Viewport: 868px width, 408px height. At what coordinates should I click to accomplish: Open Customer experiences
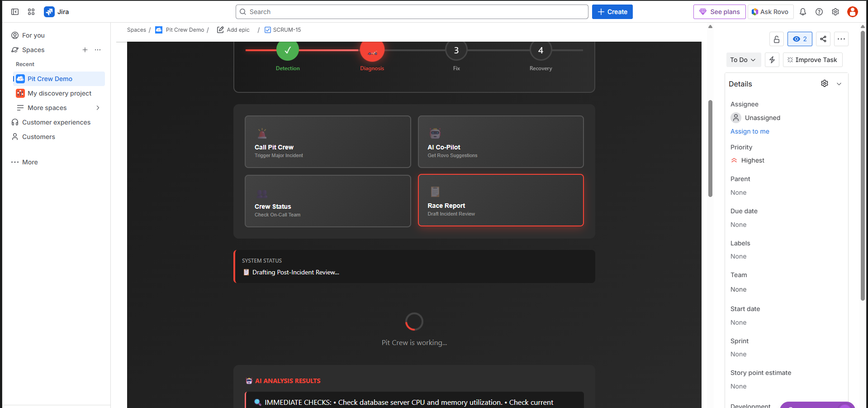click(x=58, y=122)
